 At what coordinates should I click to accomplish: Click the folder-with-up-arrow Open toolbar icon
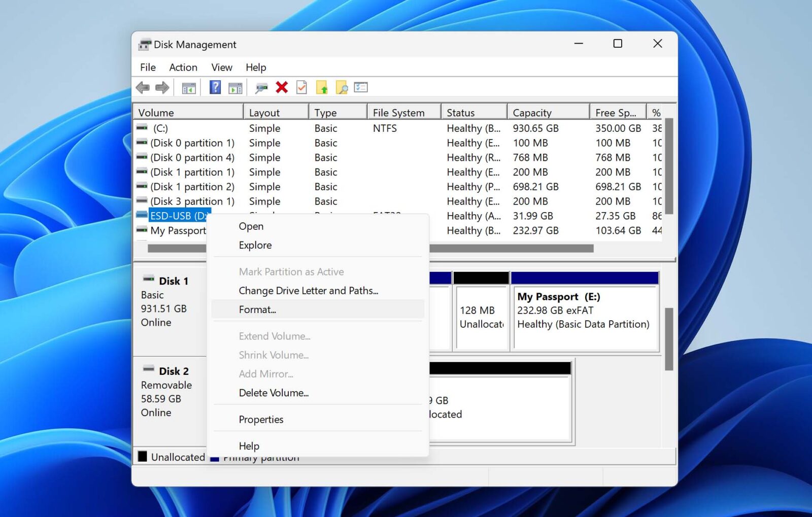point(322,87)
